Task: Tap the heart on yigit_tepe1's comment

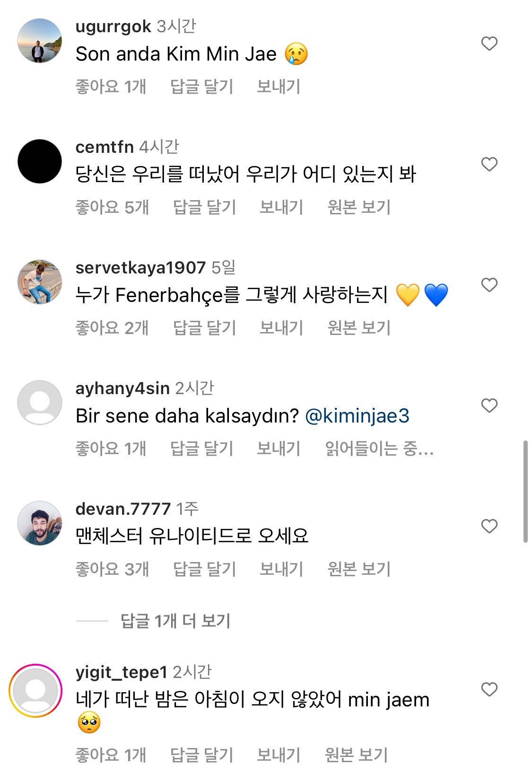Action: click(x=489, y=689)
